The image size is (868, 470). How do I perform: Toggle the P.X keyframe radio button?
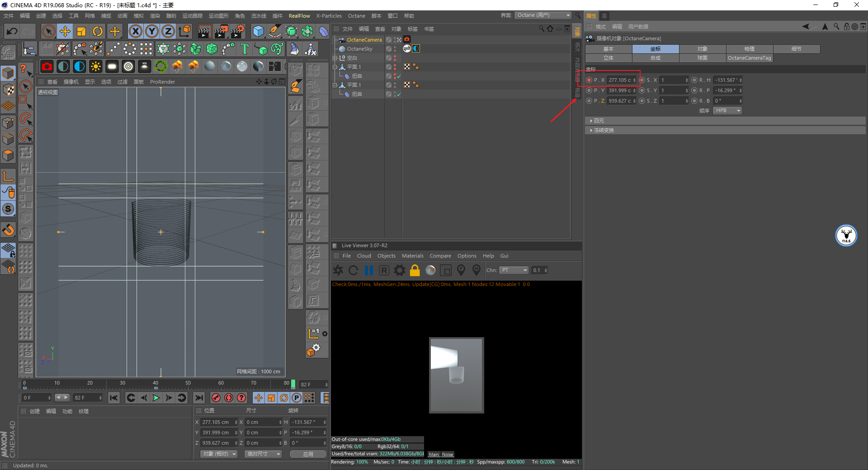coord(589,80)
